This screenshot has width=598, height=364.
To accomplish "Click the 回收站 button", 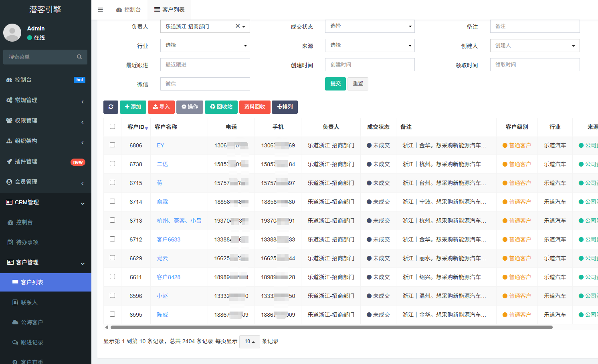I will click(x=221, y=107).
